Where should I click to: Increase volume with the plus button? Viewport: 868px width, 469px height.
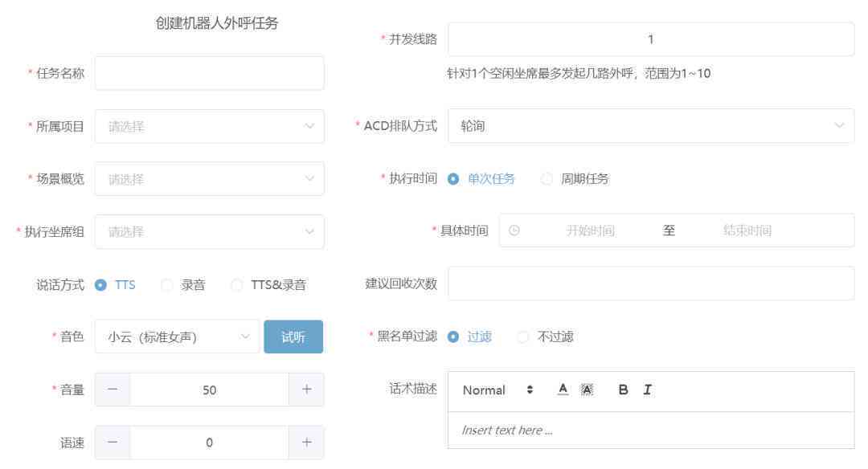tap(306, 389)
